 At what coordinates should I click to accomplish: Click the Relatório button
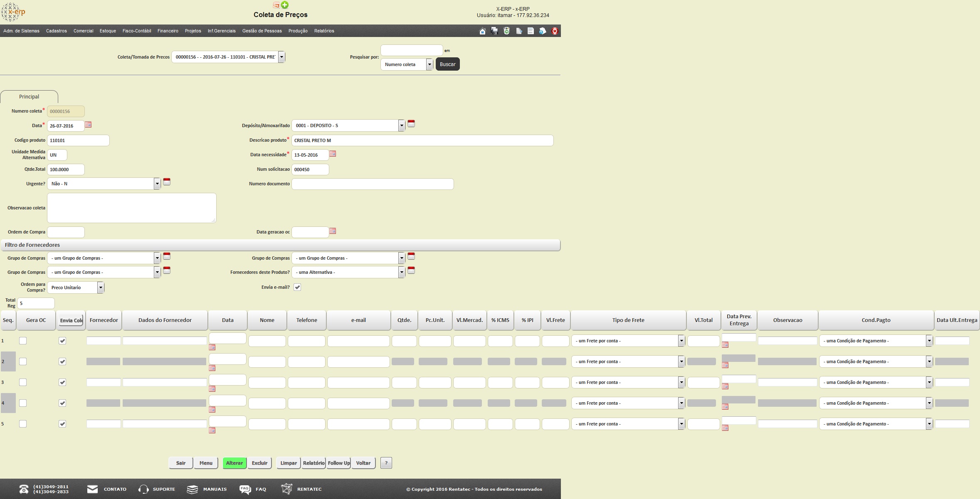pos(314,463)
